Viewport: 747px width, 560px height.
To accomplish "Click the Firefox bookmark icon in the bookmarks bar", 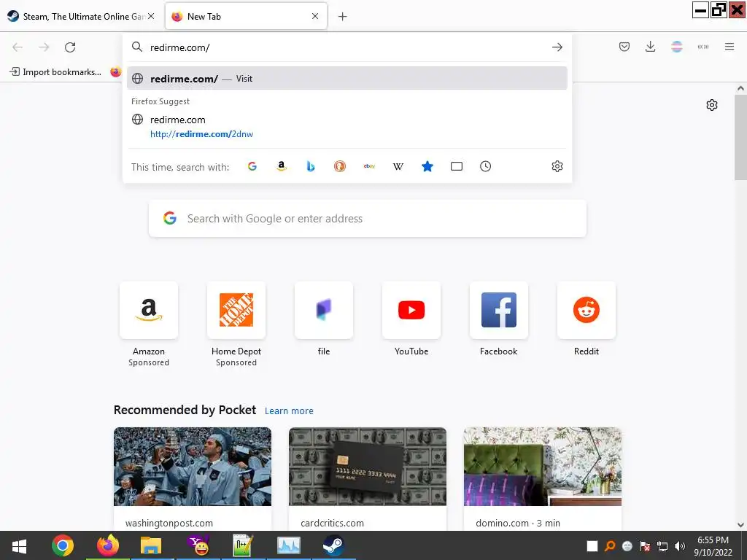I will tap(116, 72).
